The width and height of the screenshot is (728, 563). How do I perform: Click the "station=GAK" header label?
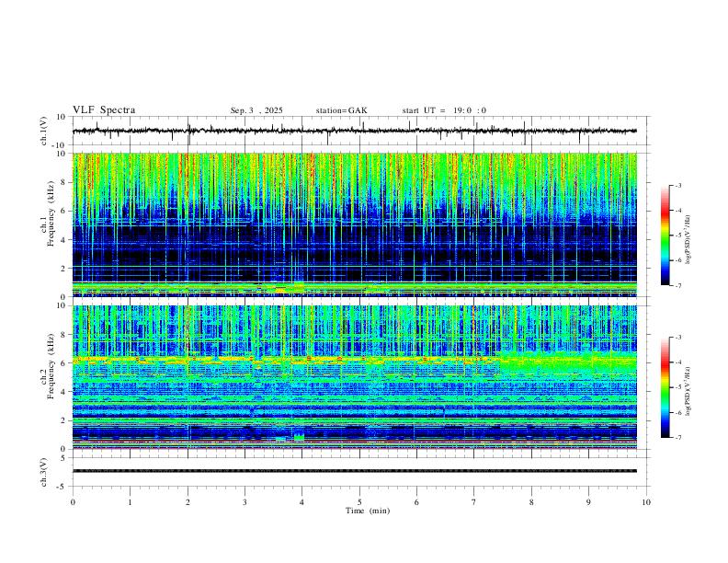pyautogui.click(x=341, y=110)
